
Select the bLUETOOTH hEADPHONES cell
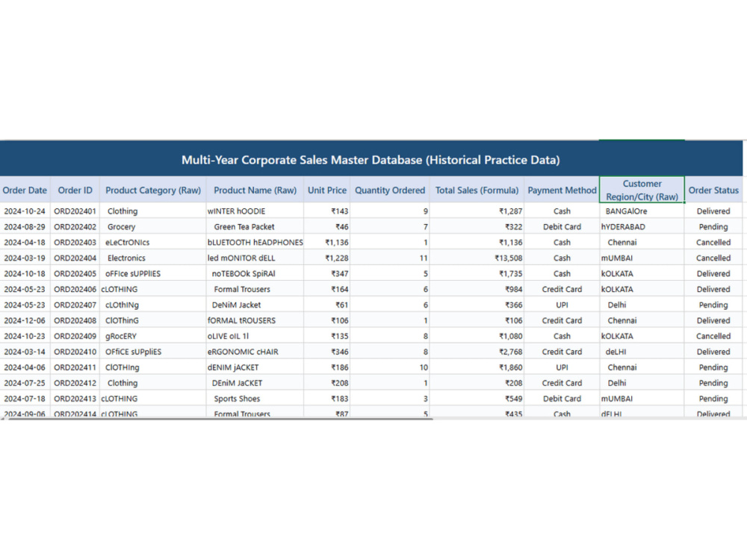pyautogui.click(x=255, y=243)
